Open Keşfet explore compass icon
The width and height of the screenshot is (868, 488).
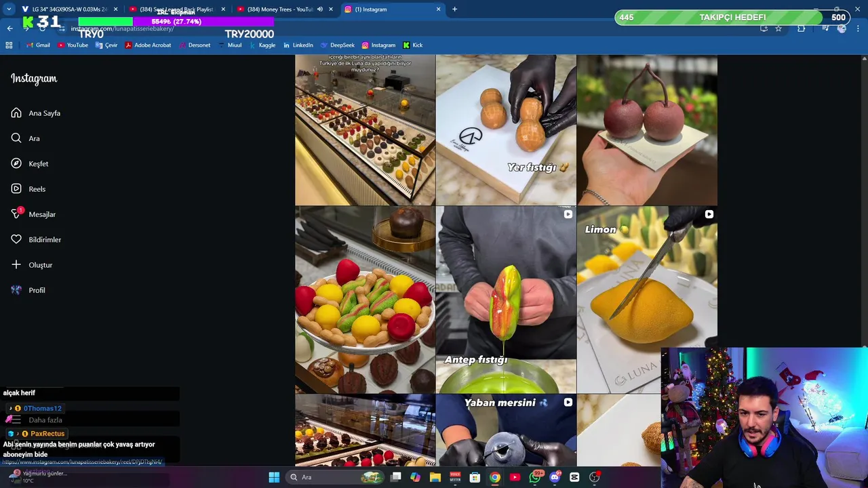point(16,163)
